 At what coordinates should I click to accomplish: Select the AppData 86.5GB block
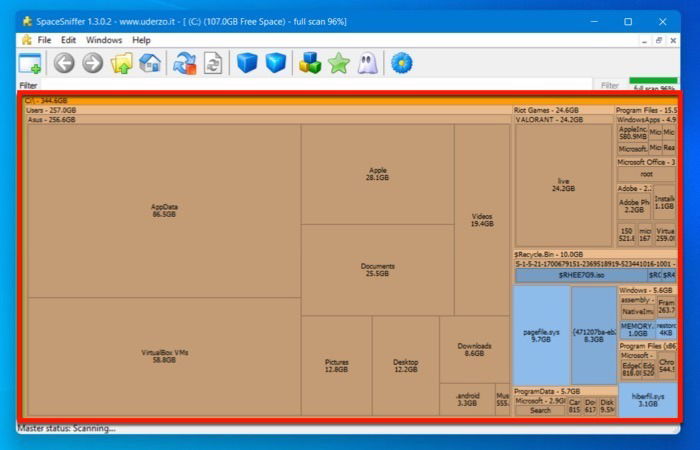(x=164, y=210)
